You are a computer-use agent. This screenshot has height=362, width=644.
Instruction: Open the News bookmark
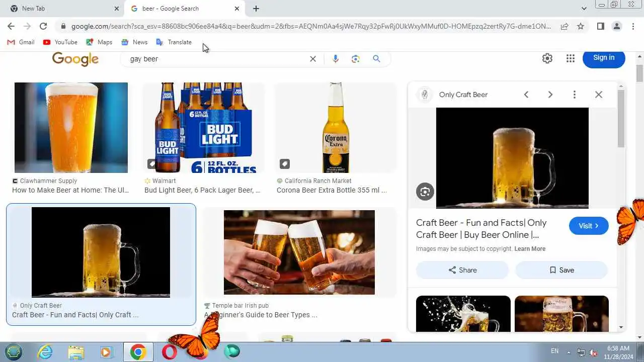tap(134, 42)
